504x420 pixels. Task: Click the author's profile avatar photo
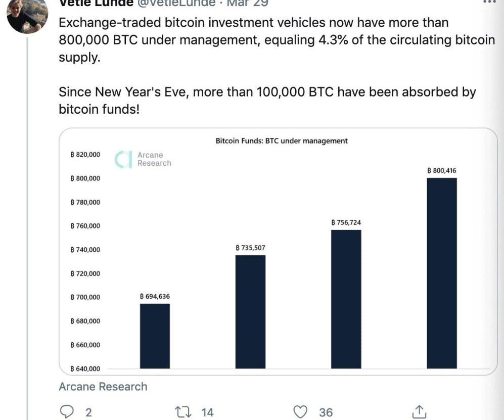click(x=27, y=15)
